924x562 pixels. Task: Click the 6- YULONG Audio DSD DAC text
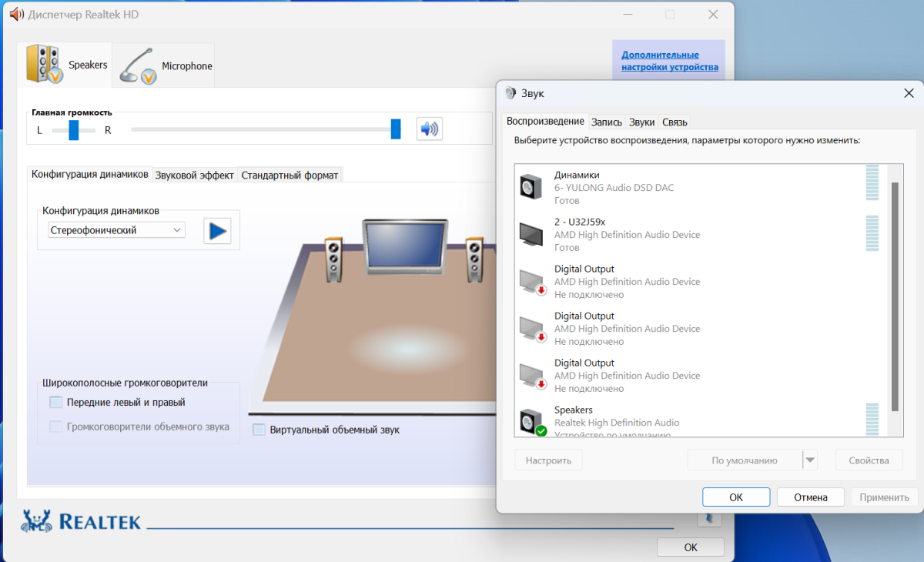[614, 188]
